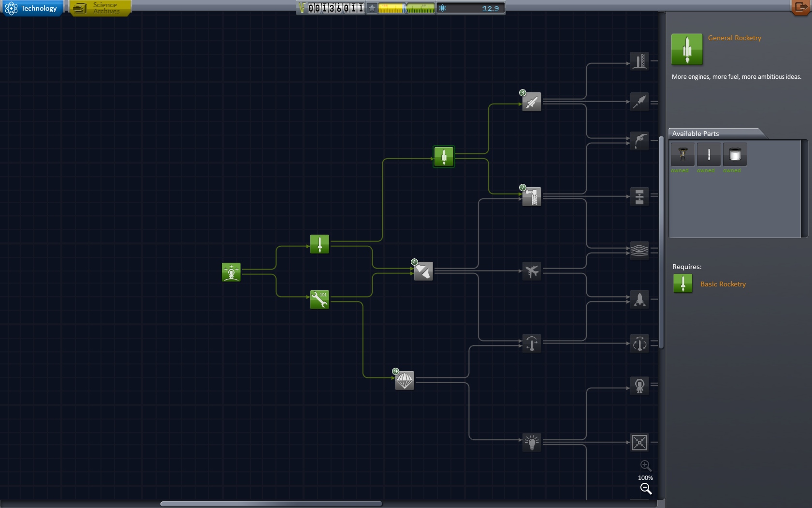Select the rocket node costing 3 science

coord(532,102)
